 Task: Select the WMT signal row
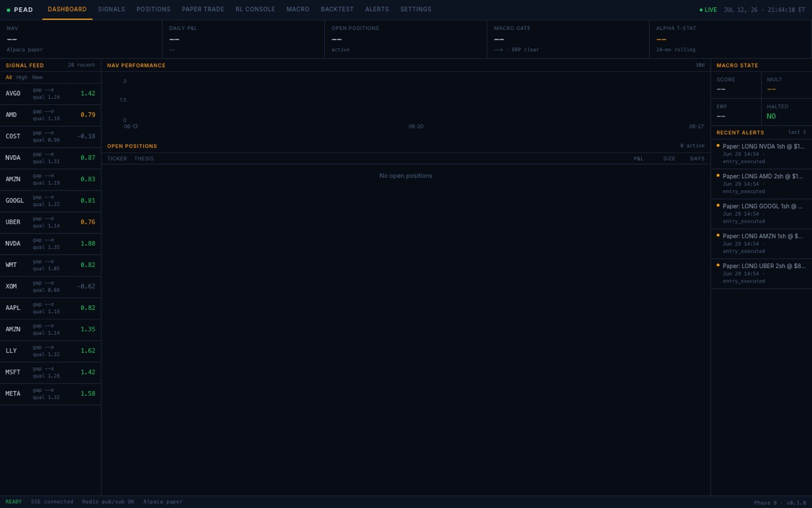tap(50, 265)
